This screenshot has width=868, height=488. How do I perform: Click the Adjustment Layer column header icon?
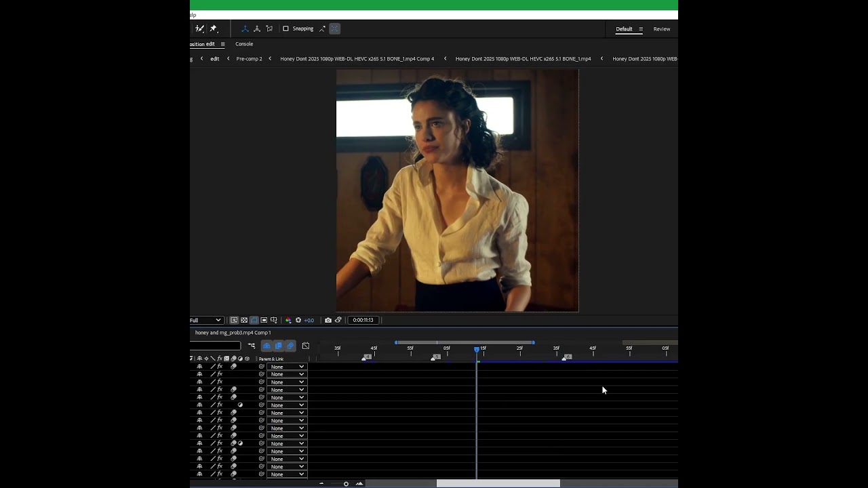click(x=240, y=359)
